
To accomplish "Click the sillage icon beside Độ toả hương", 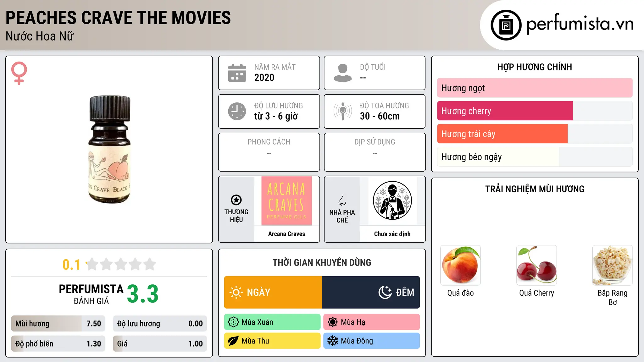I will click(343, 111).
